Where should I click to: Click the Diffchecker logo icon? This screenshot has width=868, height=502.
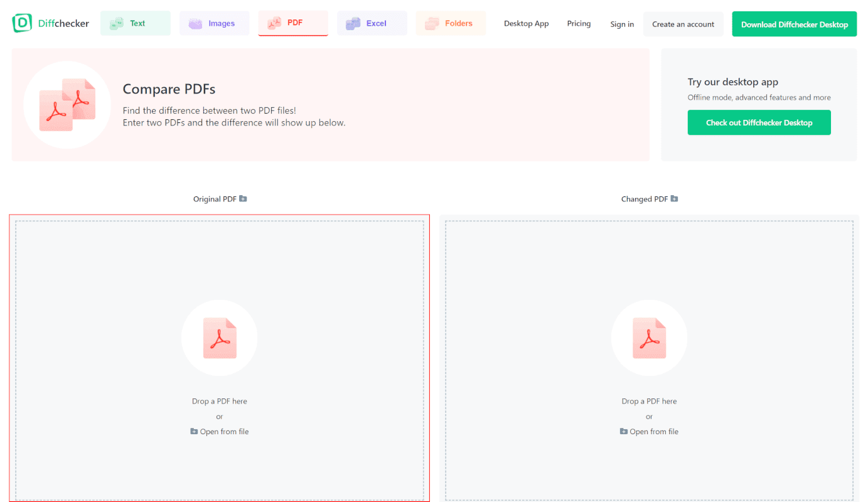22,23
